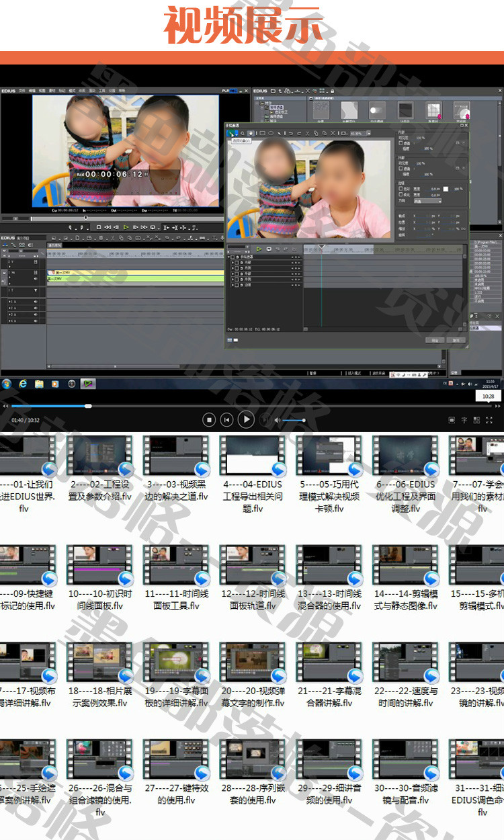Open file 5----05-巧用代理模式解决视频卡顿.flv
The height and width of the screenshot is (840, 504).
click(329, 474)
